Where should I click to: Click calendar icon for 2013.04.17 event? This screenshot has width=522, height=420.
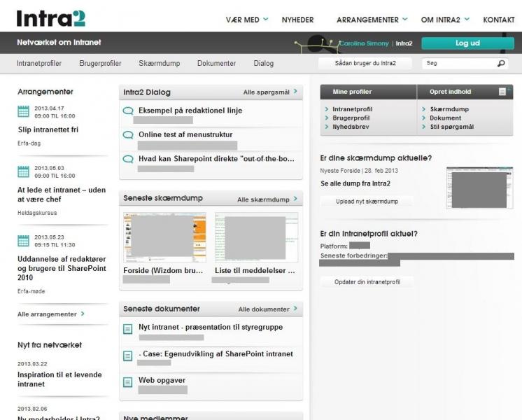click(x=23, y=112)
